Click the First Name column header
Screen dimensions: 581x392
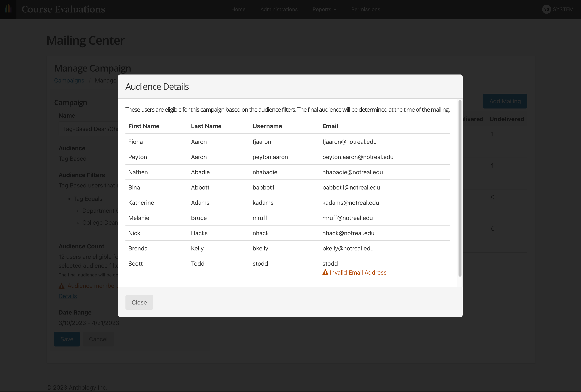click(x=144, y=126)
